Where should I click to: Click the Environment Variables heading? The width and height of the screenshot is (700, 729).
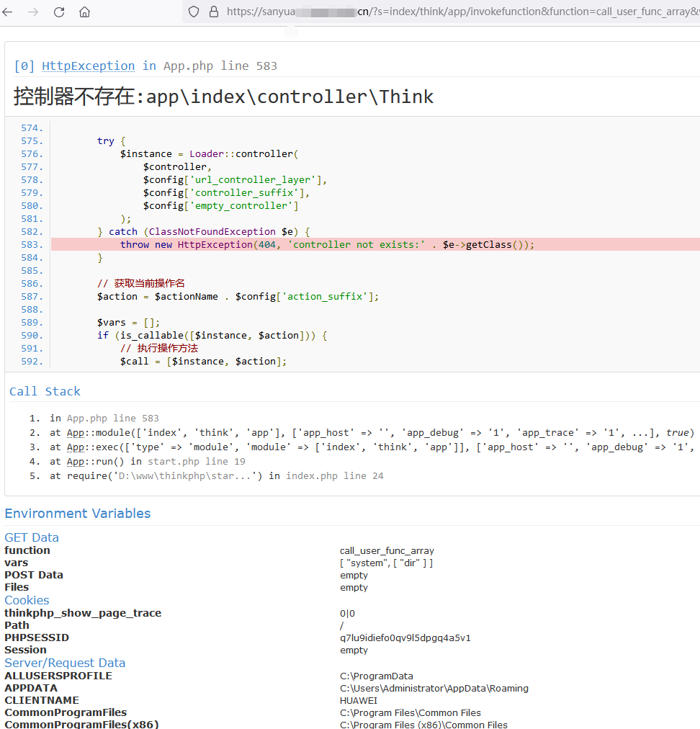click(78, 514)
